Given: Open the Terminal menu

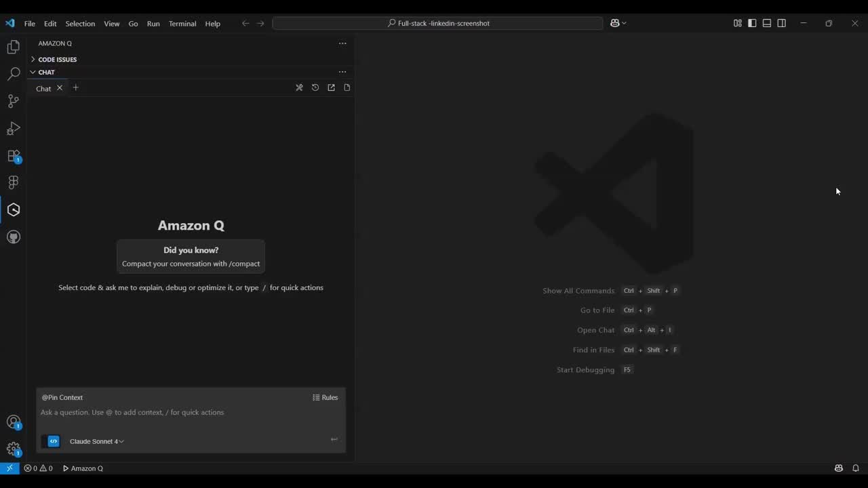Looking at the screenshot, I should [182, 23].
